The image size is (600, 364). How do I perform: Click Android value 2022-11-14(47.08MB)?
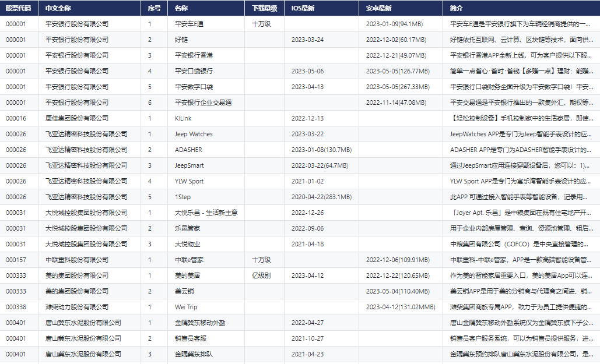click(396, 103)
